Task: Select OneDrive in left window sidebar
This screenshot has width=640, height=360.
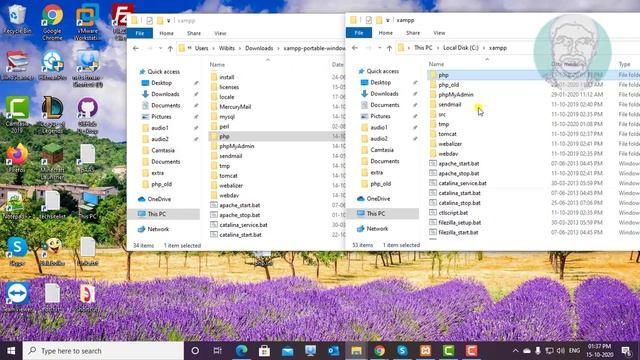Action: tap(159, 199)
